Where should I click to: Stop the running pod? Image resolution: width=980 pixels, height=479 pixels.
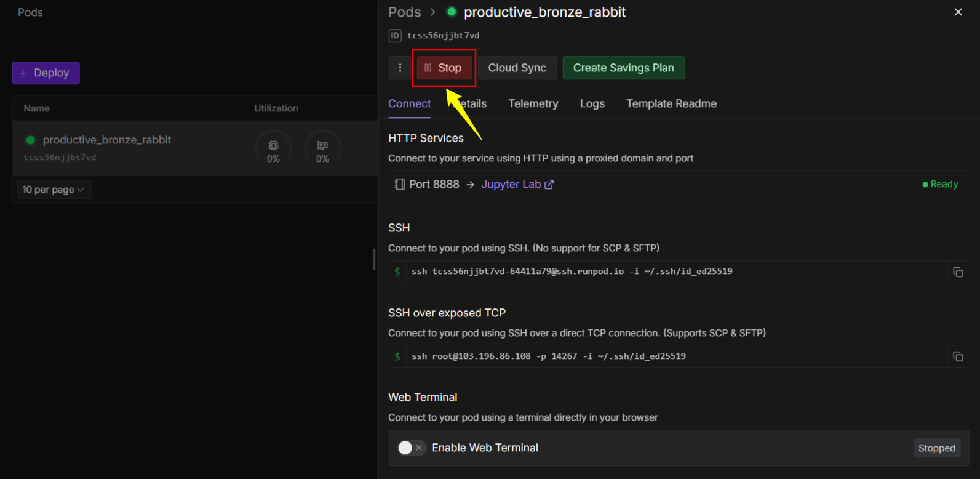click(x=444, y=68)
